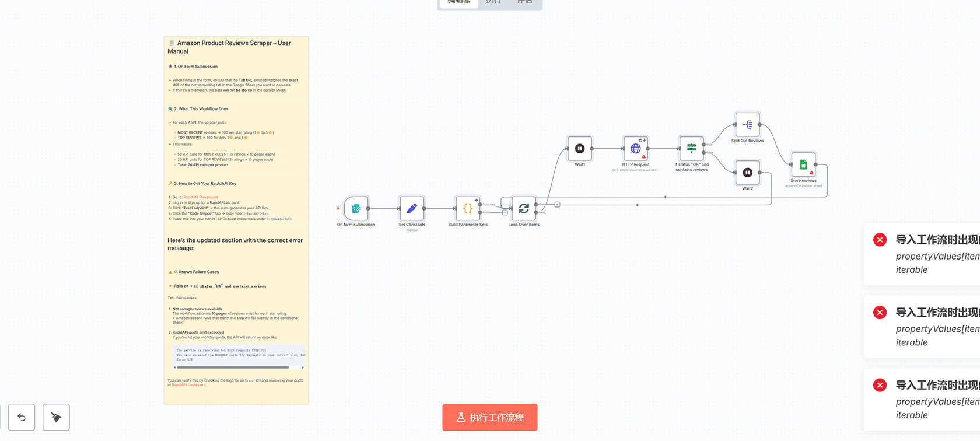This screenshot has width=980, height=441.
Task: Click the Wait1 pause node
Action: [580, 149]
